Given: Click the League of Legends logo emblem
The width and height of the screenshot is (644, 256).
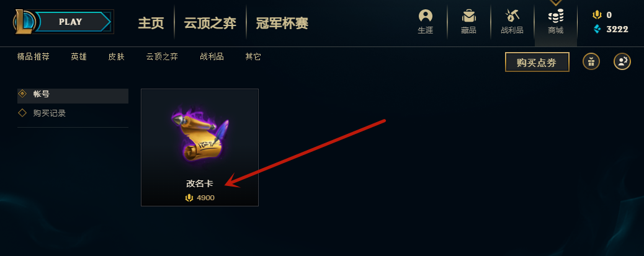Looking at the screenshot, I should click(x=24, y=22).
